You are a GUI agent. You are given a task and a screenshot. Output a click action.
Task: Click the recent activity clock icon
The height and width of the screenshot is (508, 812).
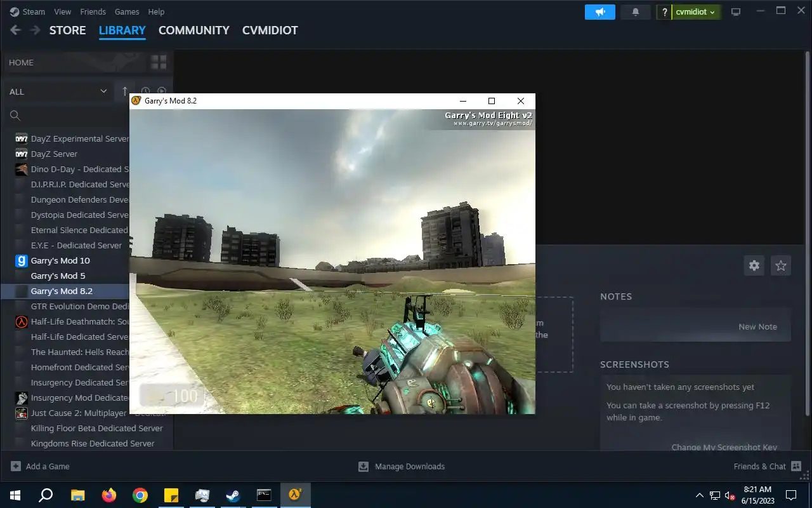[145, 91]
